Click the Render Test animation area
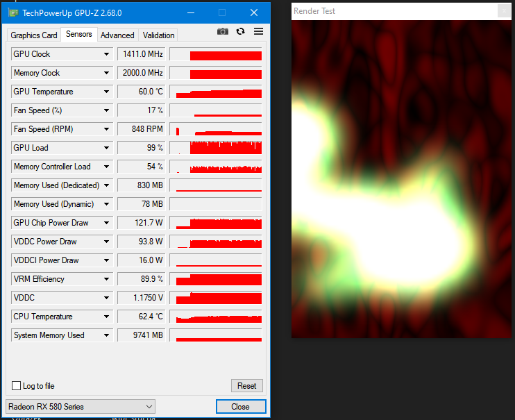Image resolution: width=515 pixels, height=420 pixels. 401,179
